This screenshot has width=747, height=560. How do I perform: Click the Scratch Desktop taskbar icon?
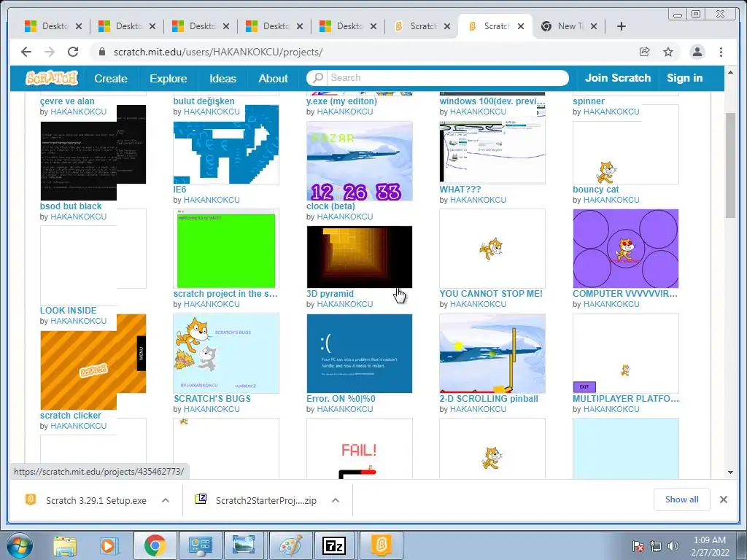point(381,545)
